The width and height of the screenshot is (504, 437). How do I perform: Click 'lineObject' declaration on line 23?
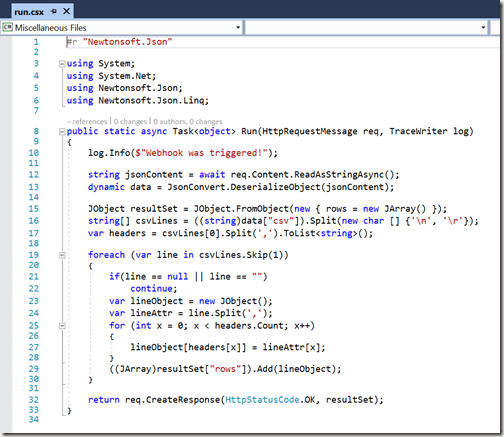coord(156,301)
